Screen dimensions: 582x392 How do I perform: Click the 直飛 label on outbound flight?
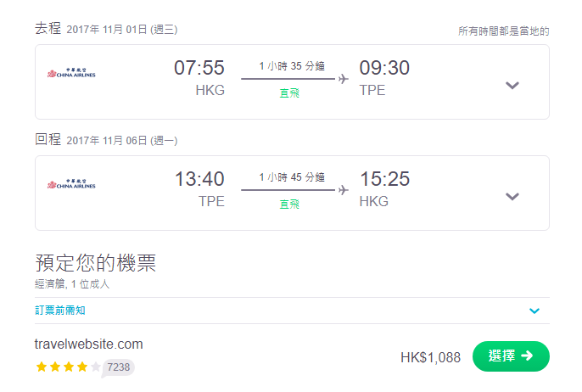click(x=289, y=92)
